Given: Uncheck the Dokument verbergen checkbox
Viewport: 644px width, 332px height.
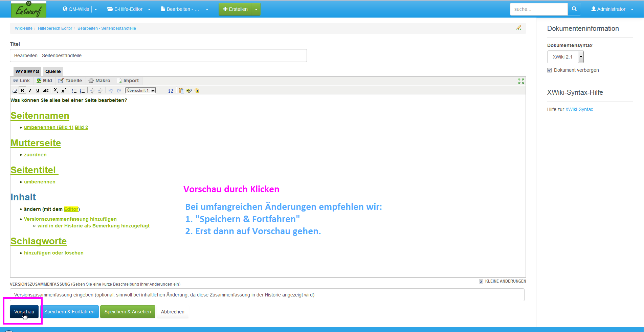Looking at the screenshot, I should pyautogui.click(x=549, y=70).
